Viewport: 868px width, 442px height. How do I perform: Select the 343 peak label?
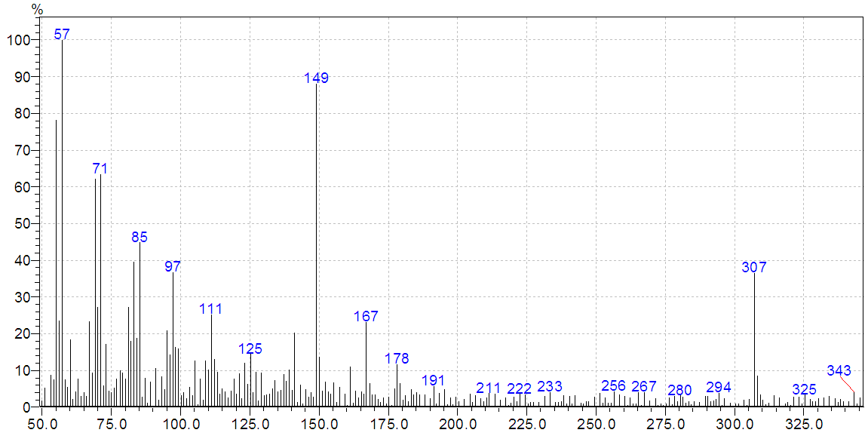click(839, 370)
